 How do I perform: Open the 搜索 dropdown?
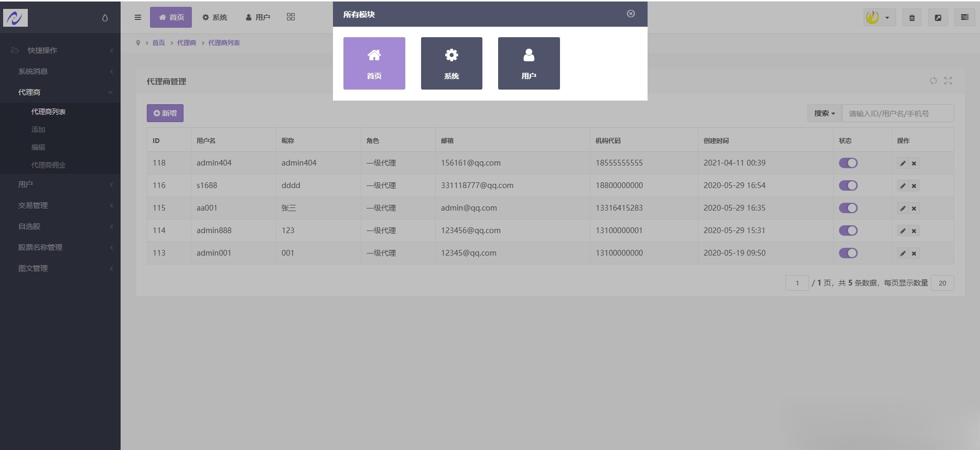[x=824, y=114]
